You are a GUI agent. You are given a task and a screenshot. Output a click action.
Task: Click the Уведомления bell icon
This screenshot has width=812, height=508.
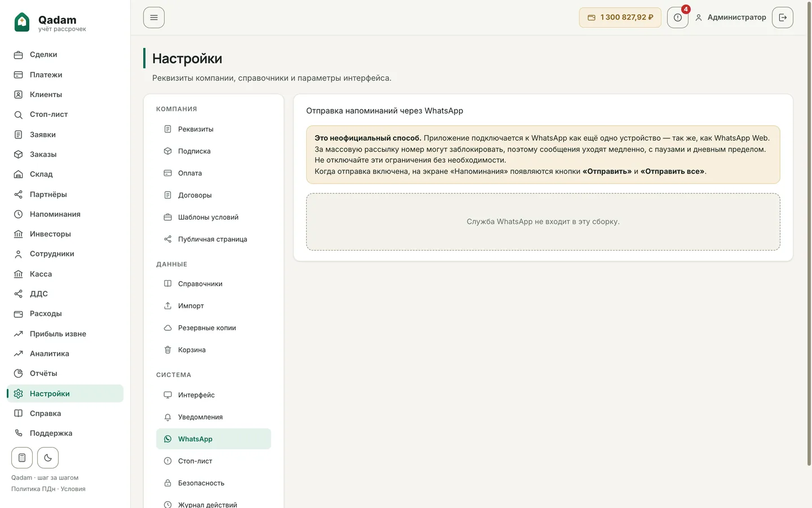167,417
